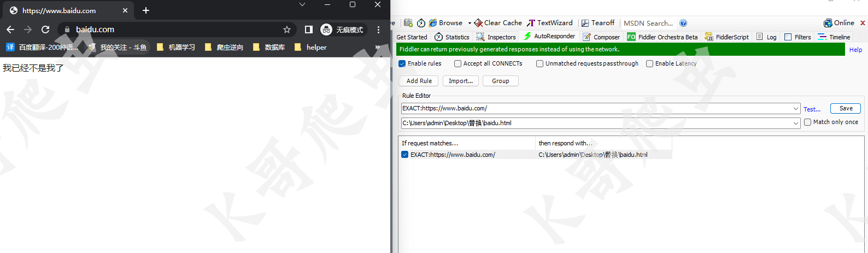The image size is (868, 253).
Task: Expand the EXACT match URL dropdown
Action: pos(796,109)
